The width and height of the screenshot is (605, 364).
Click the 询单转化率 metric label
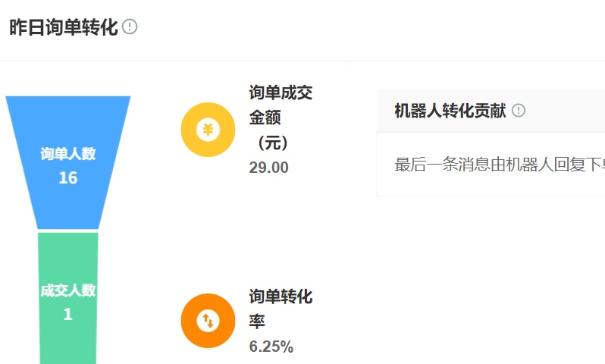coord(281,308)
